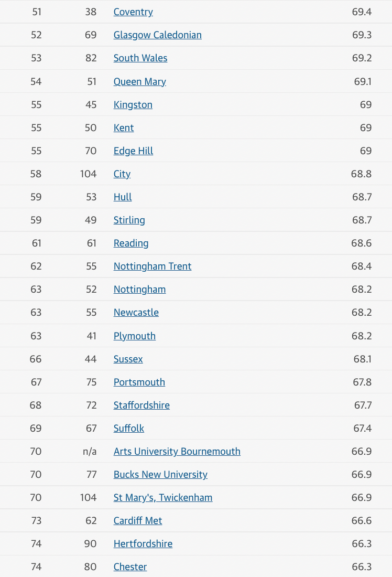Follow the Cardiff Met link
Screen dimensions: 392x577
137,521
